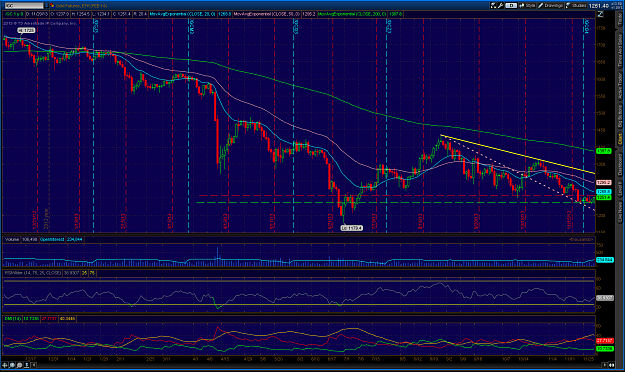Image resolution: width=625 pixels, height=372 pixels.
Task: Click the C: 1251.4 close value
Action: click(x=122, y=14)
